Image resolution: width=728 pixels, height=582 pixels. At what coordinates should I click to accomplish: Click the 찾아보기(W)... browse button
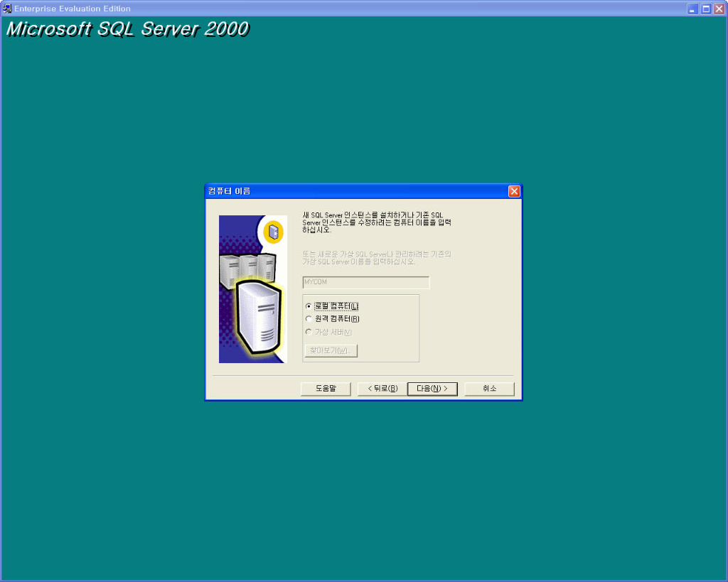[x=331, y=350]
